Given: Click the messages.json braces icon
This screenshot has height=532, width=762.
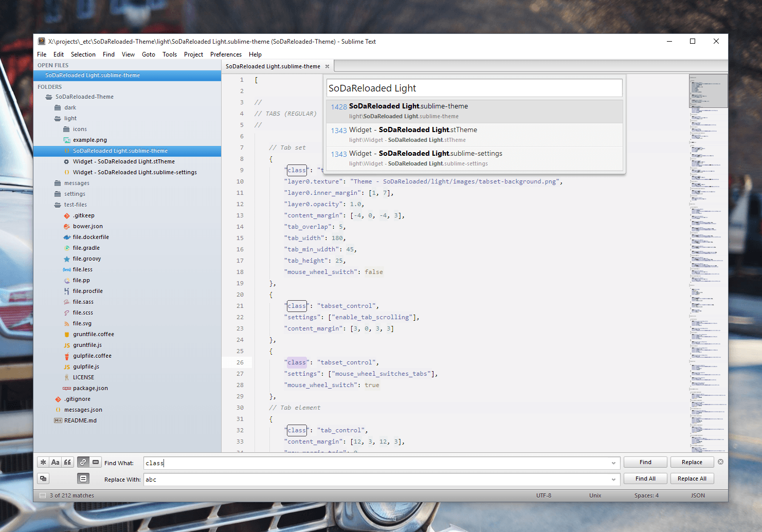Looking at the screenshot, I should (58, 410).
